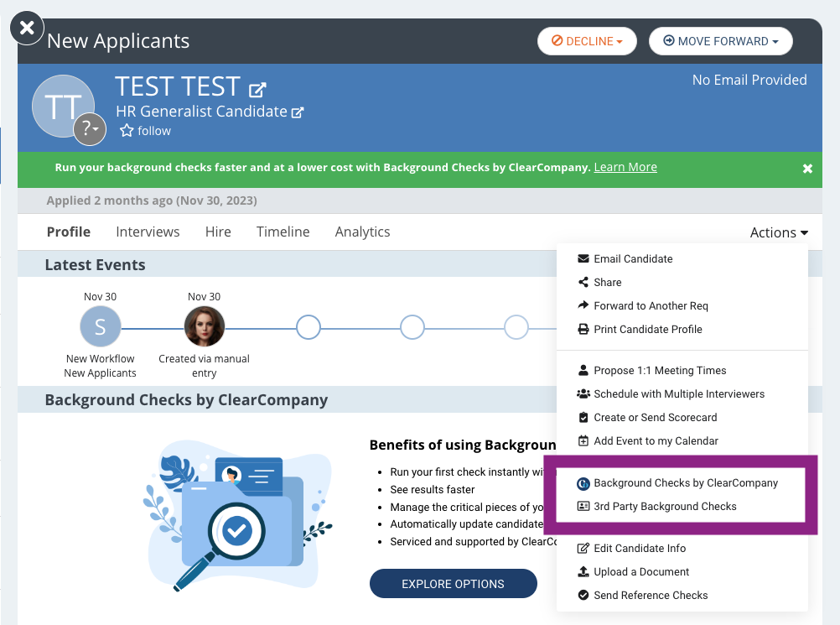Open the question mark status dropdown on avatar

click(x=90, y=129)
